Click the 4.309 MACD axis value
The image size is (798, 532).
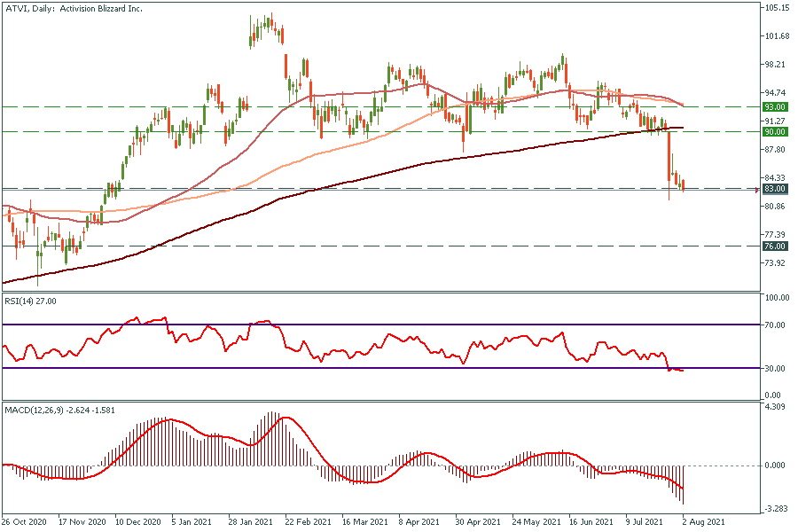pyautogui.click(x=775, y=407)
